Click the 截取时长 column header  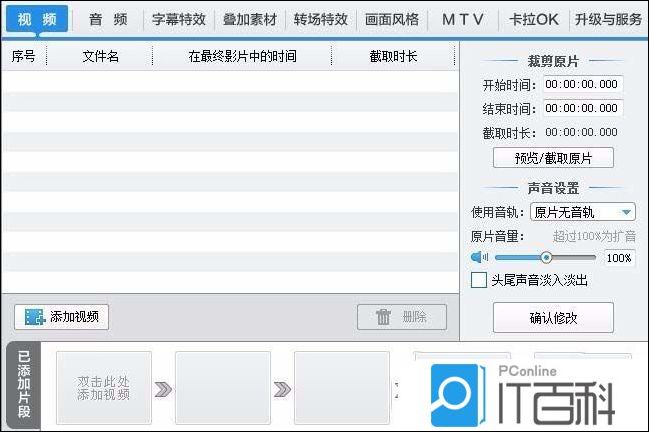pos(393,56)
